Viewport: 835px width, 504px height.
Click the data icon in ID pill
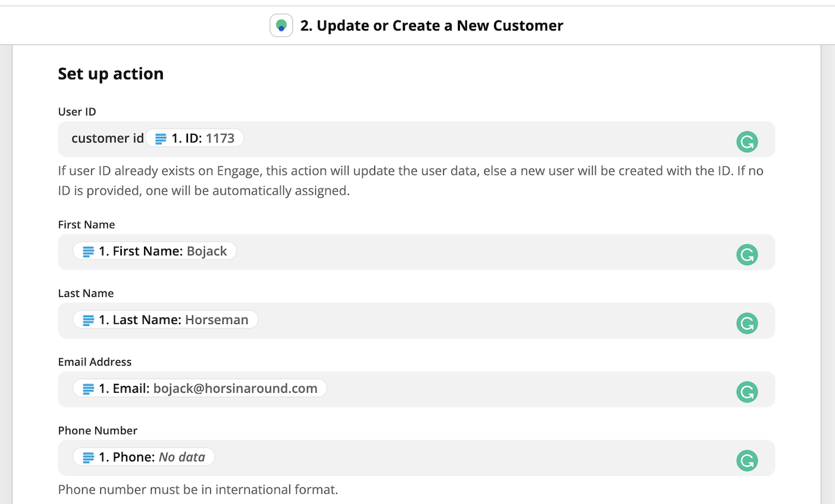[161, 138]
